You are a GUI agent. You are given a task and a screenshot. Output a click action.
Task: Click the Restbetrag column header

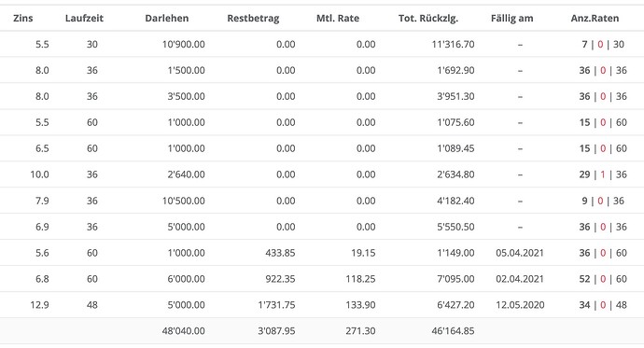click(x=253, y=18)
